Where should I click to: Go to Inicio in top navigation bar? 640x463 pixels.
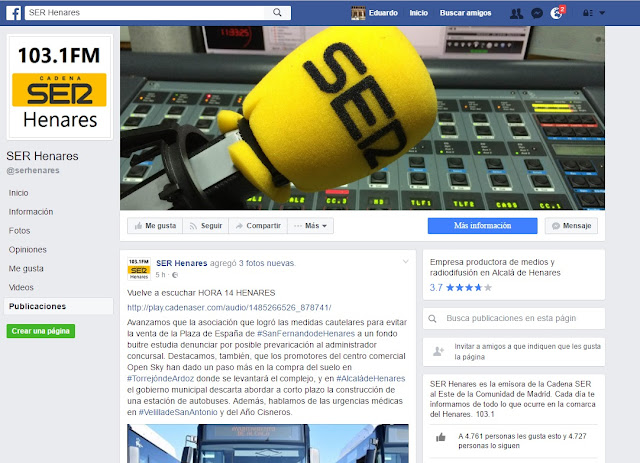click(x=418, y=13)
